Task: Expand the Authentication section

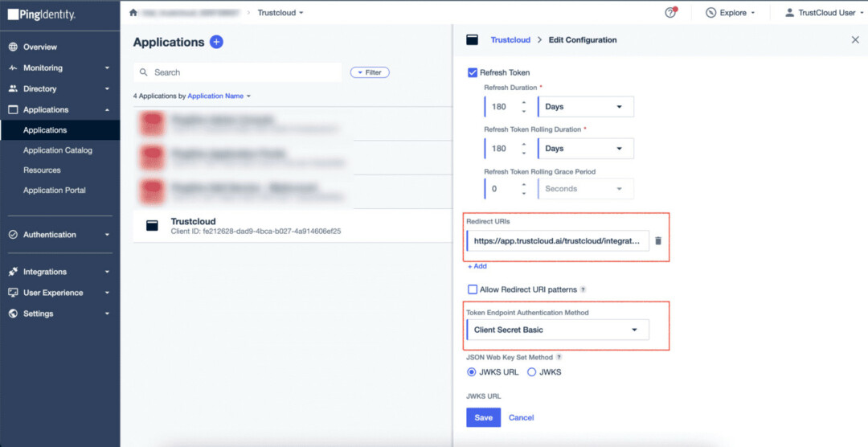Action: tap(108, 235)
